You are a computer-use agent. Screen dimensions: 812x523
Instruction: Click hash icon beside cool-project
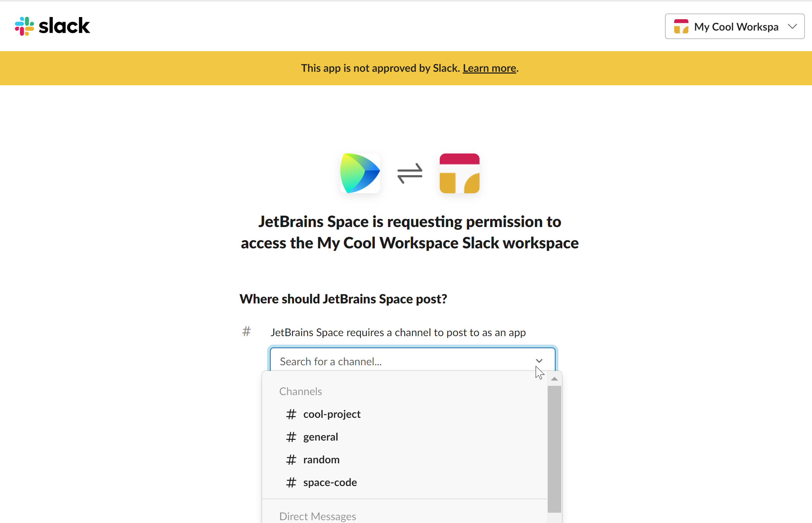[291, 414]
